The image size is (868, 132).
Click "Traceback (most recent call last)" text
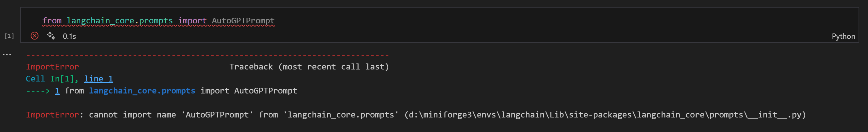(309, 67)
